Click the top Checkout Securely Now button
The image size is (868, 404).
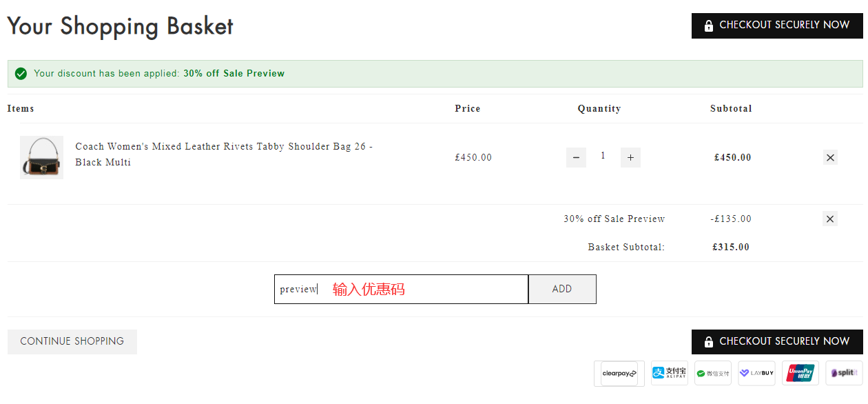click(777, 26)
